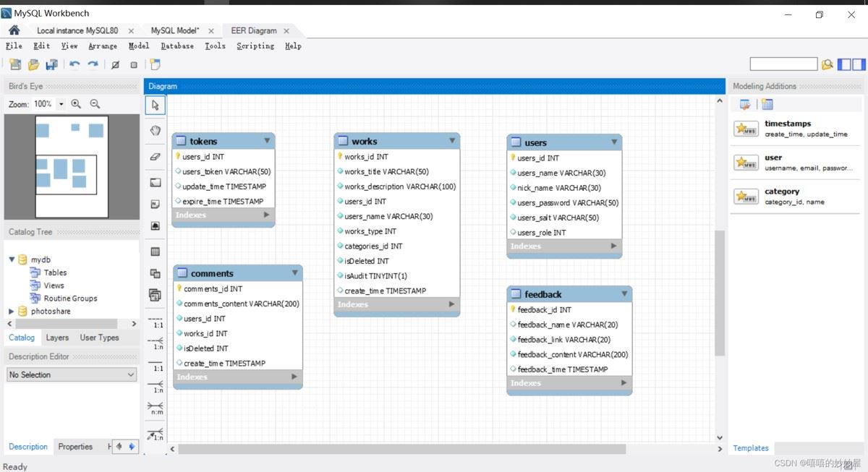
Task: Save the model with the toolbar icon
Action: [x=51, y=65]
